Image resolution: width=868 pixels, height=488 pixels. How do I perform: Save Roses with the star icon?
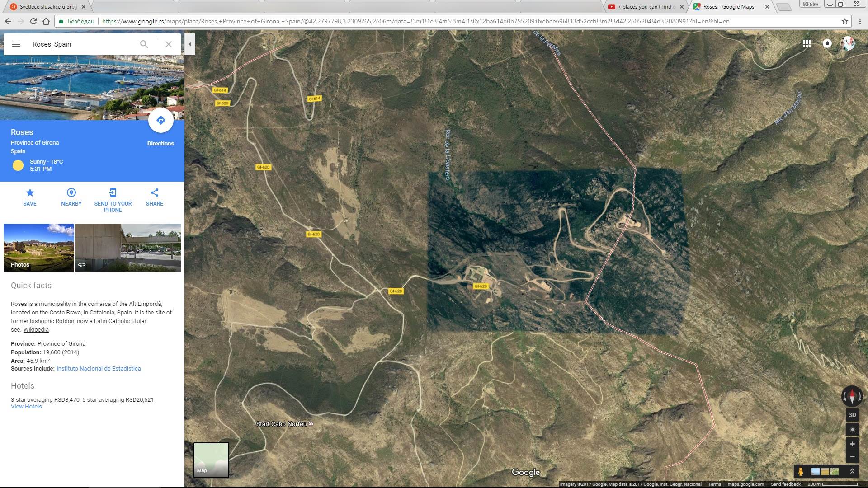30,193
